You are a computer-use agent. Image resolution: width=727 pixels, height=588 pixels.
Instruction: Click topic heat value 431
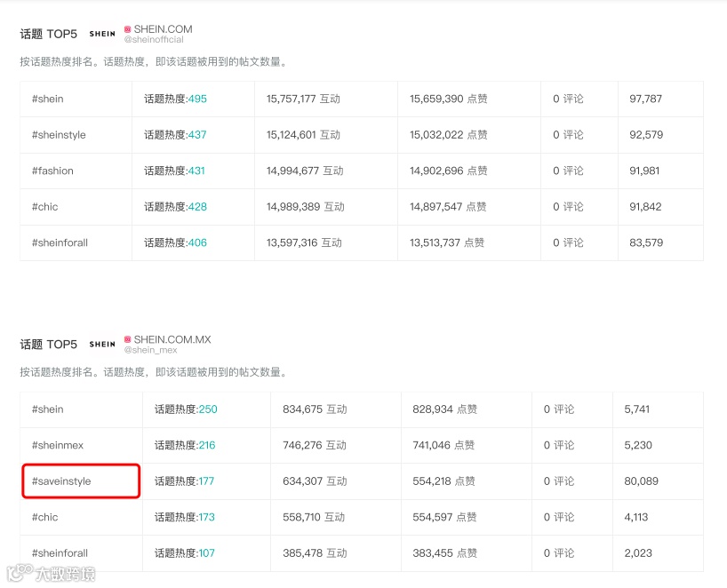coord(196,171)
